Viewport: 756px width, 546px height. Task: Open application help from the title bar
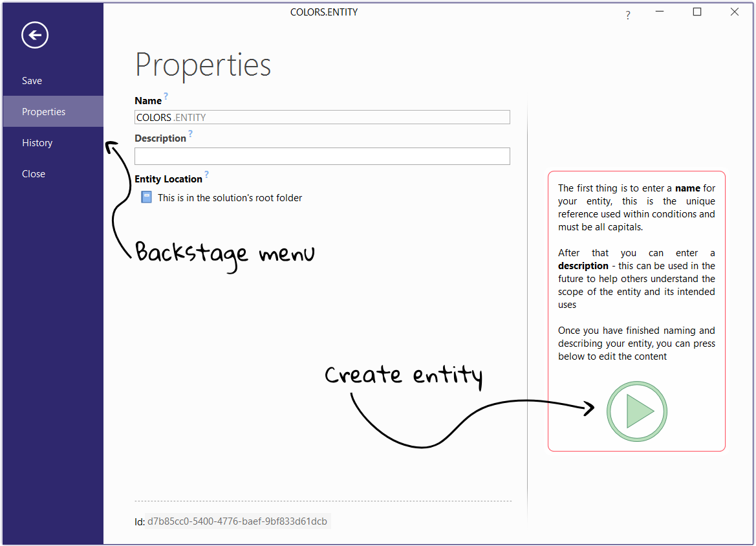627,14
